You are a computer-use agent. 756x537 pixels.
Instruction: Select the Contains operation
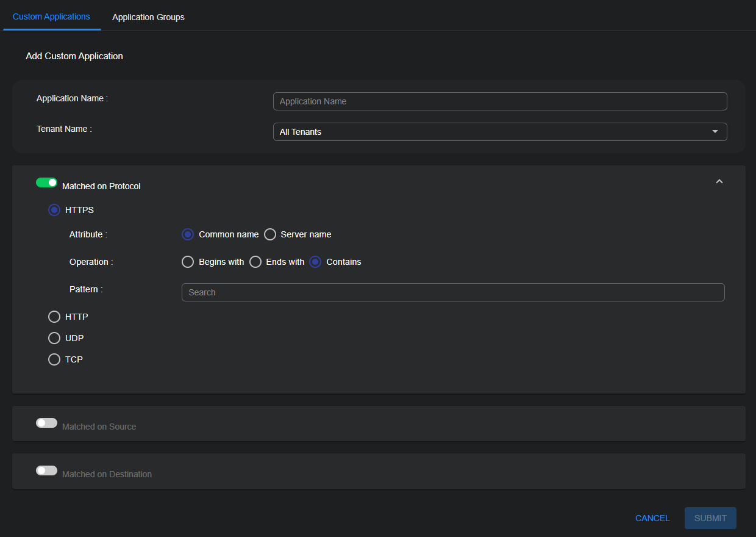(315, 262)
